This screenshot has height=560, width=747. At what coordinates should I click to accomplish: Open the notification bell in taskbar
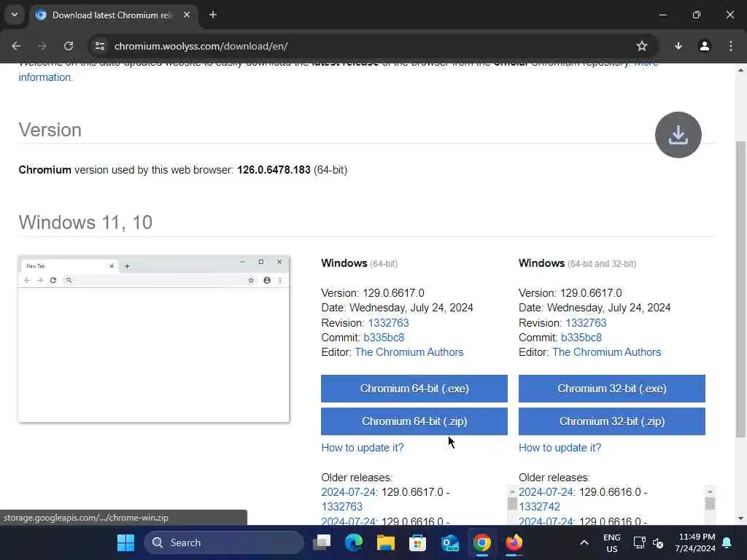click(727, 542)
